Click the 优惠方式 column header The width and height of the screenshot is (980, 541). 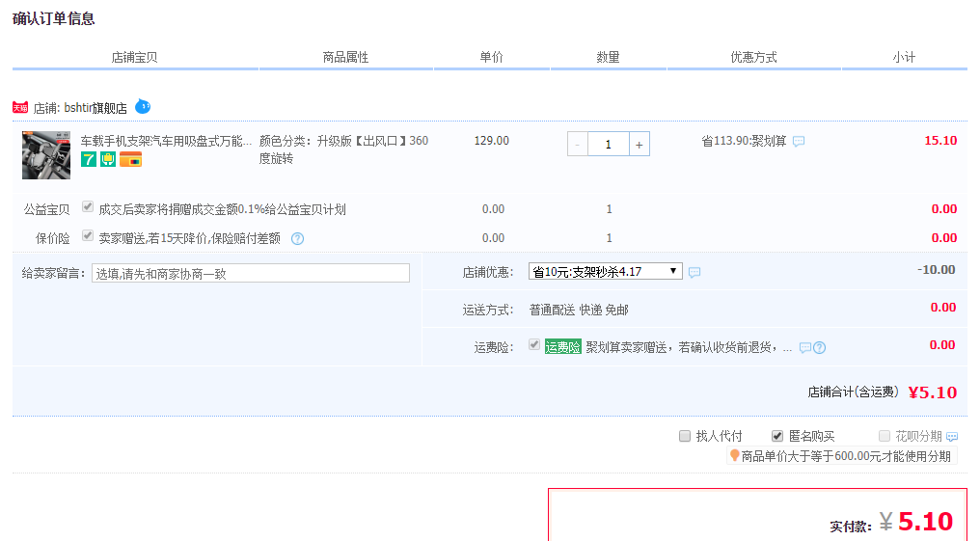coord(753,58)
